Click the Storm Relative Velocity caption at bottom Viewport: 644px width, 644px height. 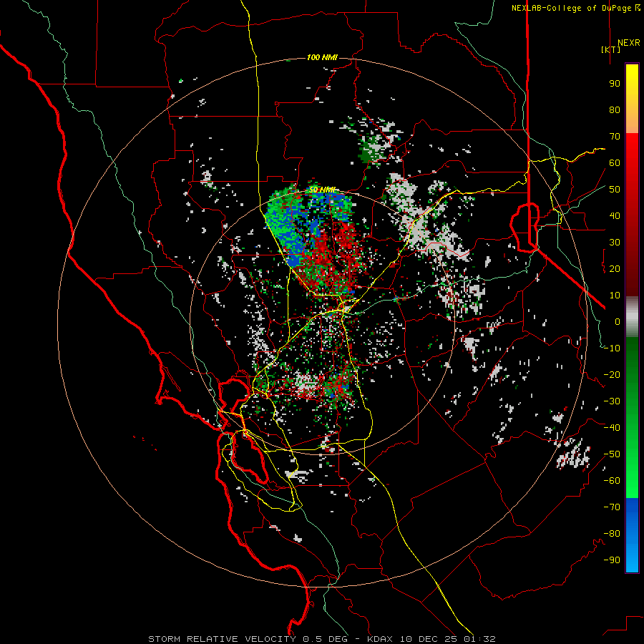(x=322, y=639)
